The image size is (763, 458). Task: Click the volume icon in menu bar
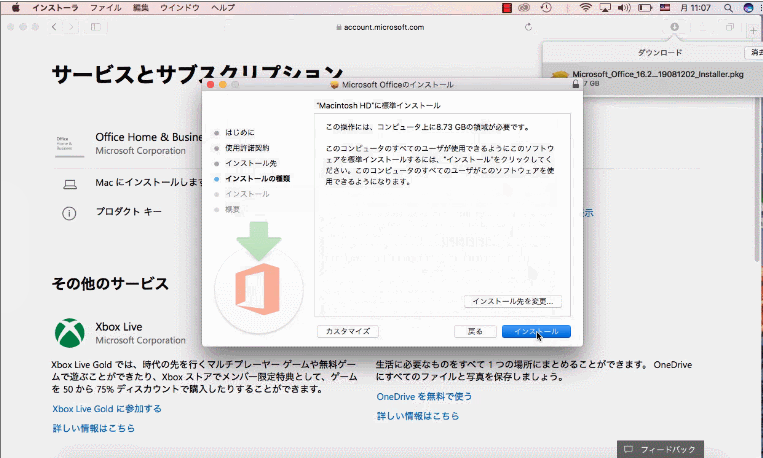point(624,7)
